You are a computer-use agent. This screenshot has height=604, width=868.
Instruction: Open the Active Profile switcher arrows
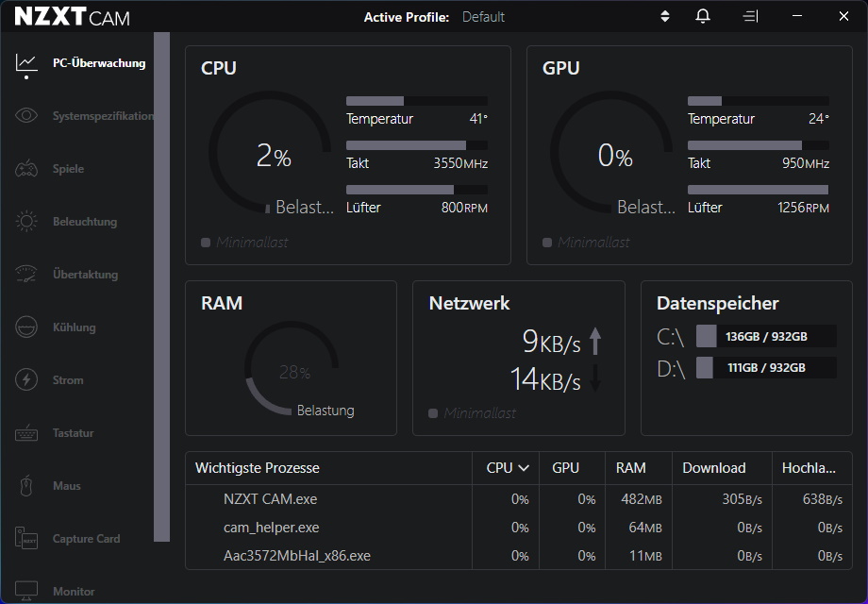coord(665,16)
